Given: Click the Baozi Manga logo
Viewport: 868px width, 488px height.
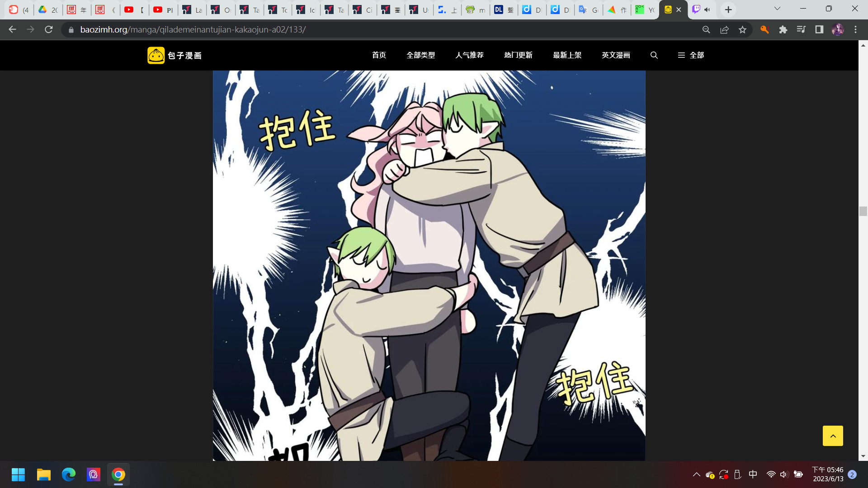Looking at the screenshot, I should pos(175,55).
